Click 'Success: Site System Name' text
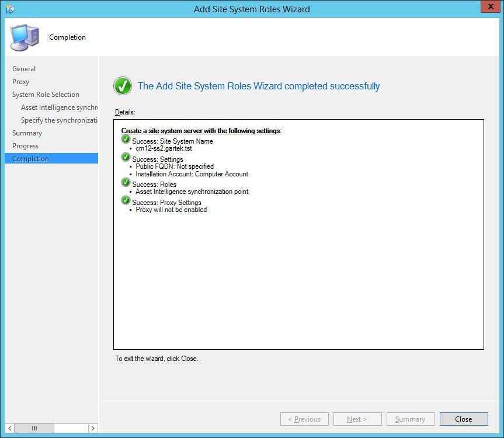This screenshot has width=504, height=438. click(x=172, y=141)
